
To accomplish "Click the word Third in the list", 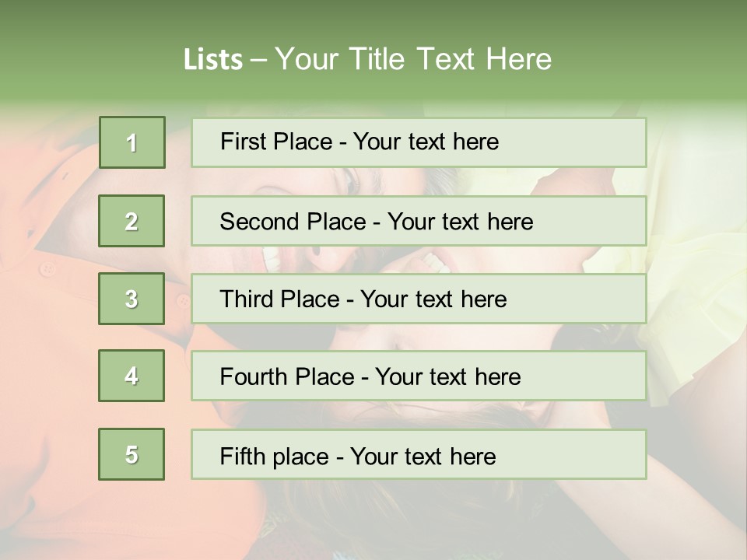I will pos(246,299).
